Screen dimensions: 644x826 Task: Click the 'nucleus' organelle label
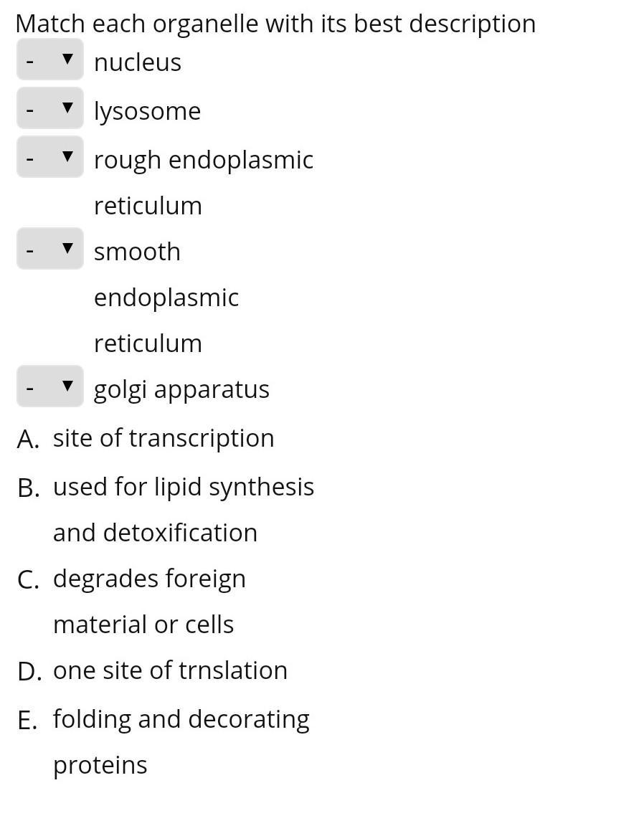tap(138, 62)
